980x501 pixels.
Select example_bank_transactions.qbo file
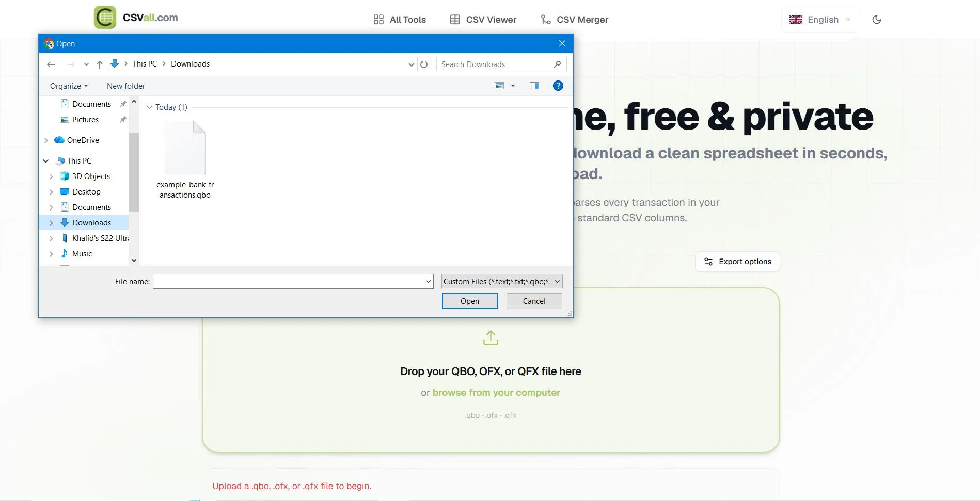185,160
